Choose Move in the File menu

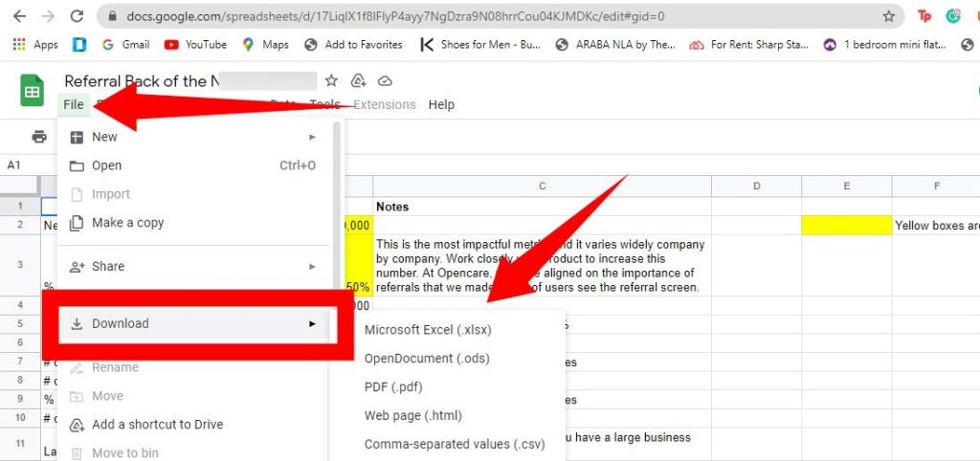pyautogui.click(x=193, y=396)
